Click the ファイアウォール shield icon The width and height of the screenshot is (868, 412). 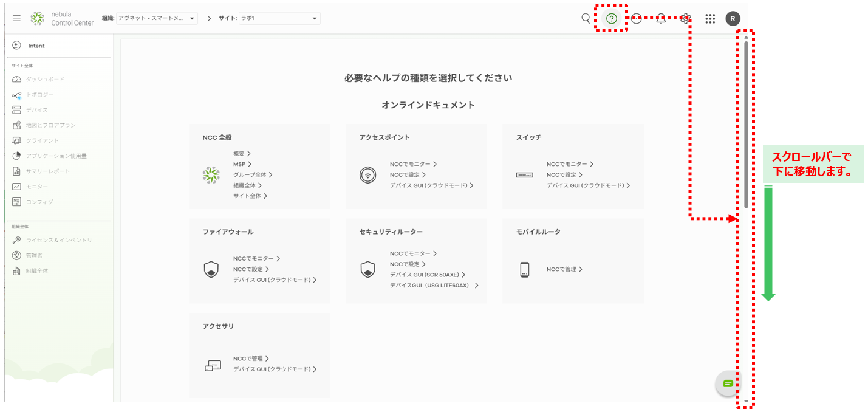coord(211,269)
